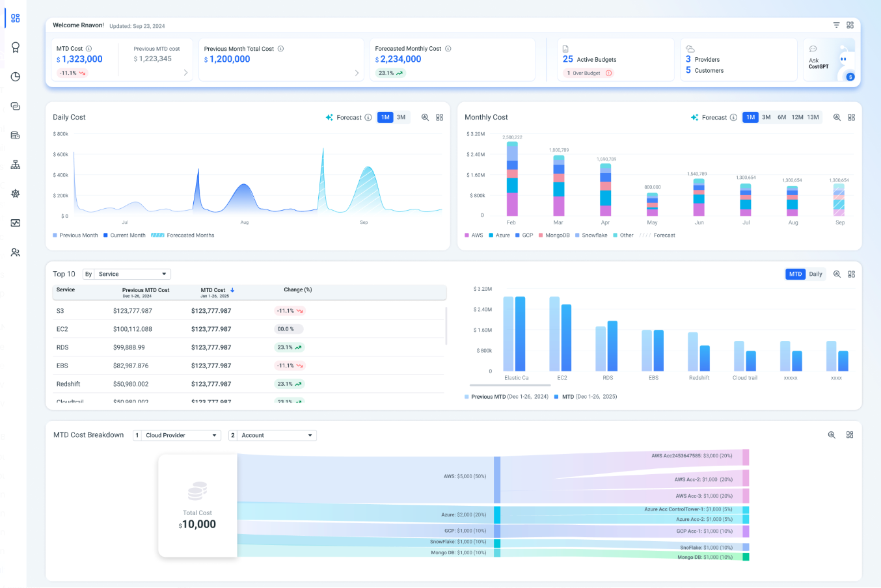This screenshot has width=881, height=588.
Task: Toggle Forecast in Monthly Cost panel
Action: click(x=709, y=118)
